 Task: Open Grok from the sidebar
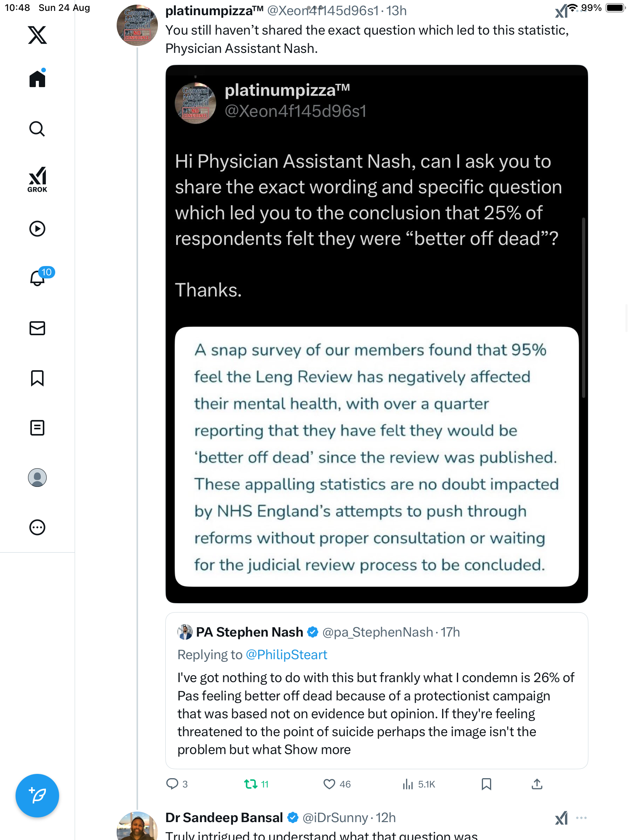pos(37,179)
